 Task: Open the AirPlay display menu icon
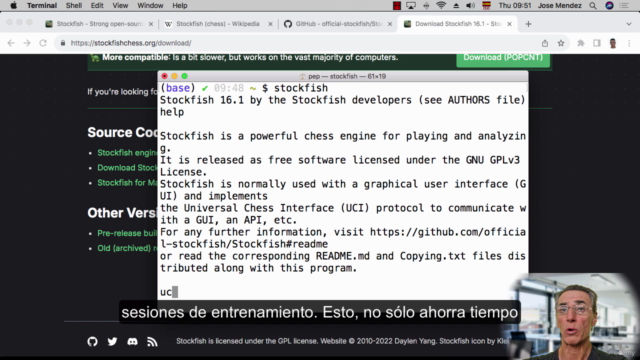point(411,6)
